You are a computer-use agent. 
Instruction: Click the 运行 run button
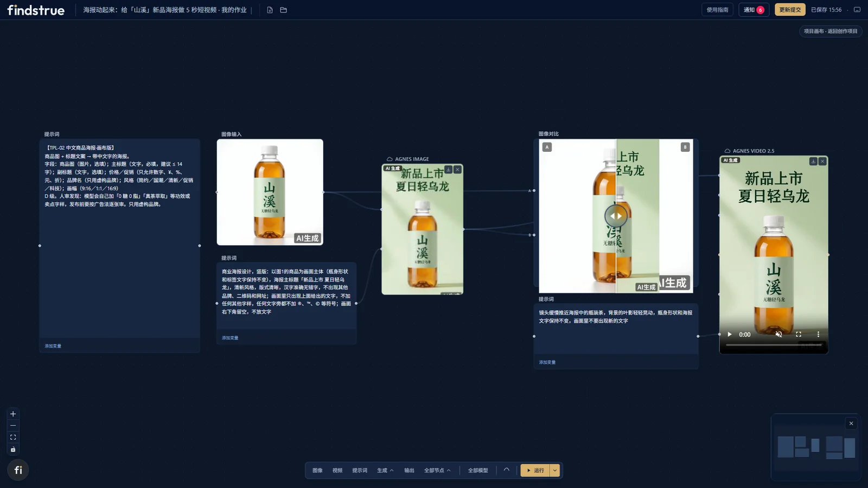(535, 471)
